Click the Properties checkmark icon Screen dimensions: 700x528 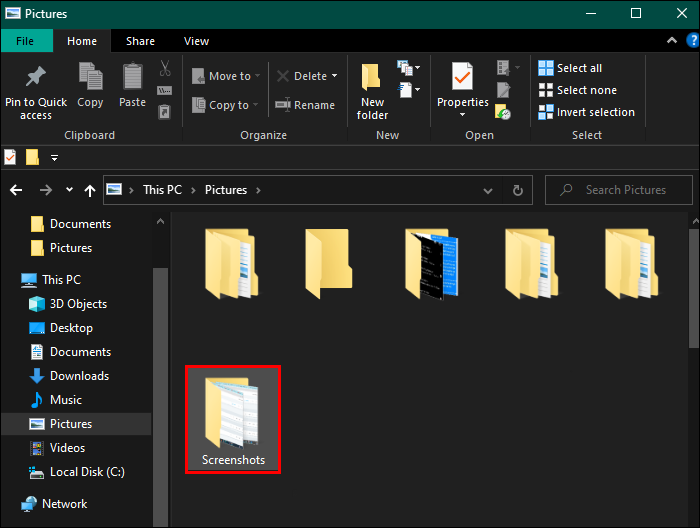(462, 77)
